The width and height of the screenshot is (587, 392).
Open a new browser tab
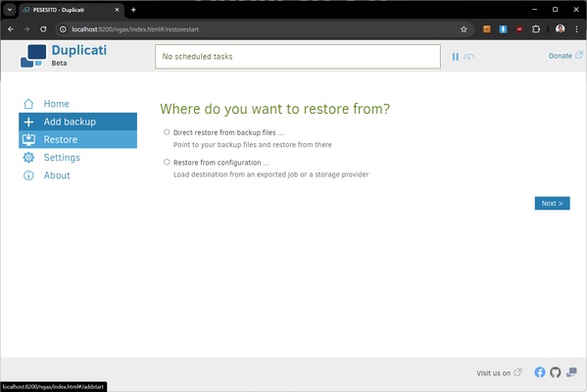(133, 10)
